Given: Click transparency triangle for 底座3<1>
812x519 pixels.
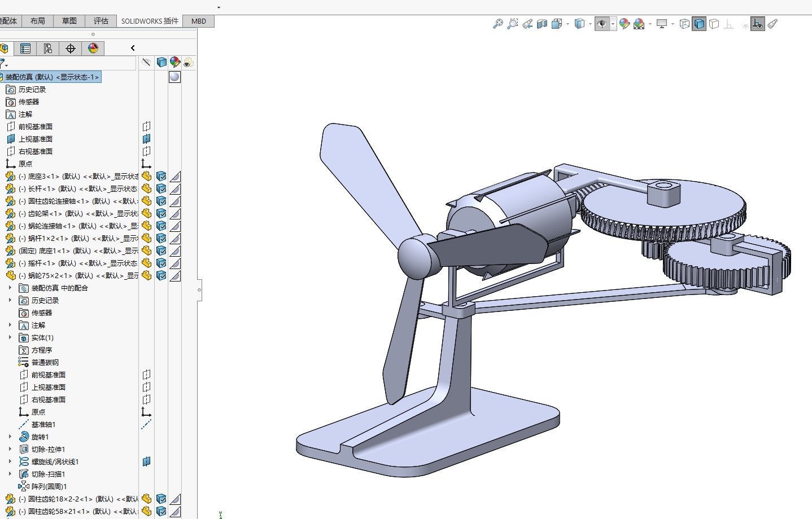Looking at the screenshot, I should pyautogui.click(x=175, y=176).
